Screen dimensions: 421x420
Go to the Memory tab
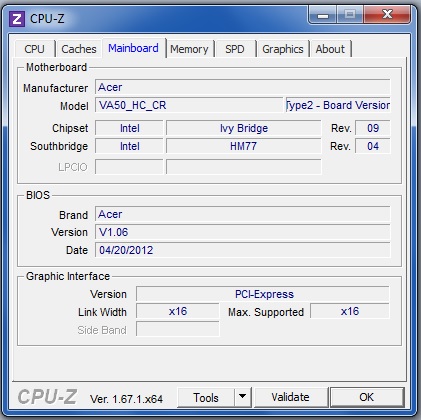click(189, 49)
